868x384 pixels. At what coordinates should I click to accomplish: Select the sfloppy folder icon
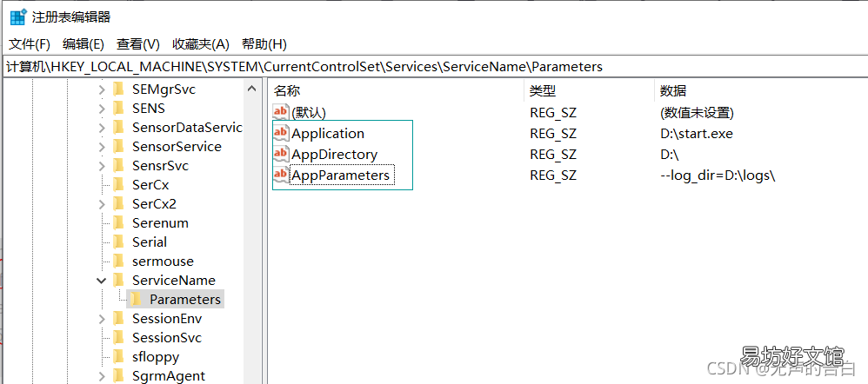118,356
